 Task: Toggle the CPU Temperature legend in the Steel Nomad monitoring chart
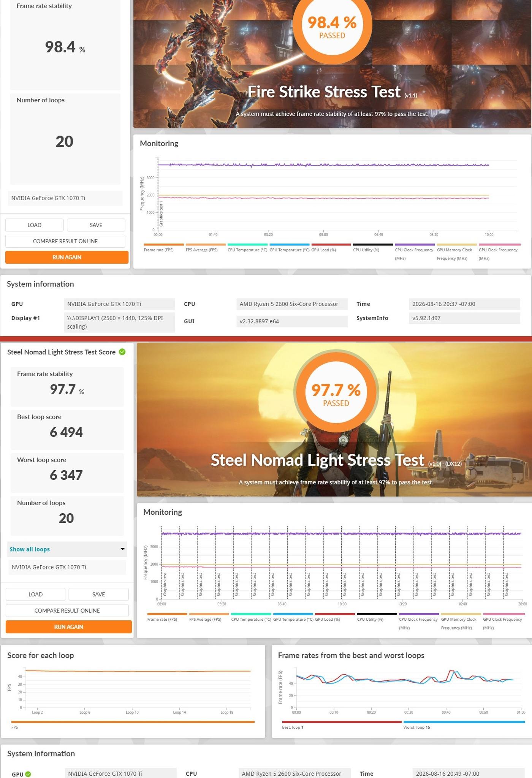coord(251,617)
